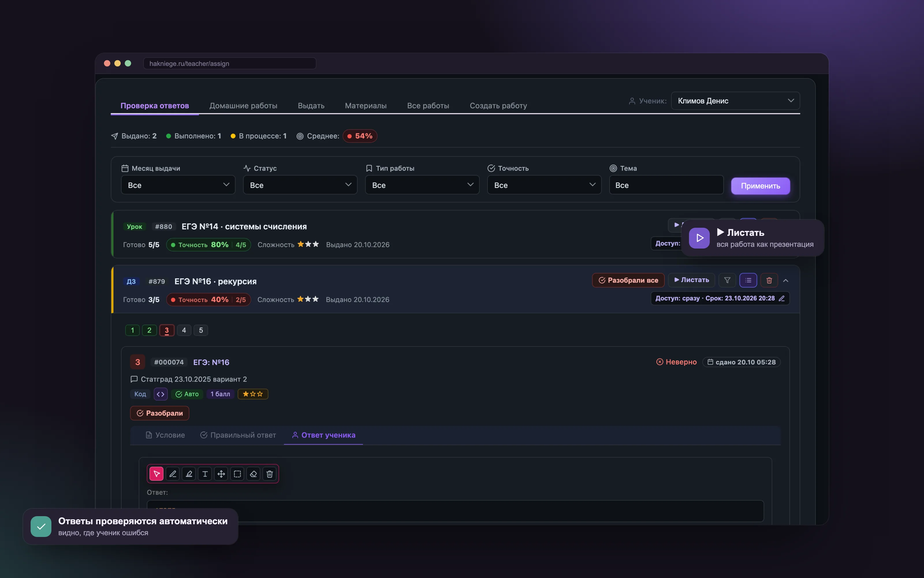This screenshot has height=578, width=924.
Task: Open code view with angle brackets icon
Action: pos(161,394)
